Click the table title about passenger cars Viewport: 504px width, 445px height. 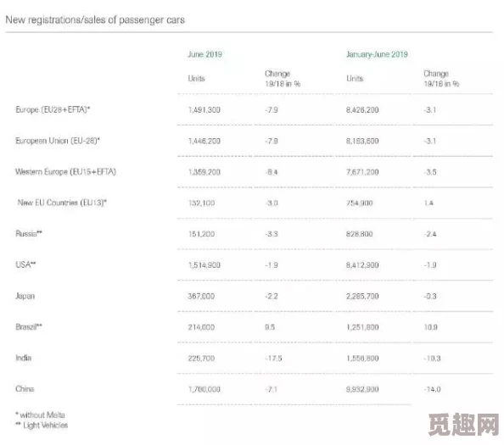click(x=95, y=19)
